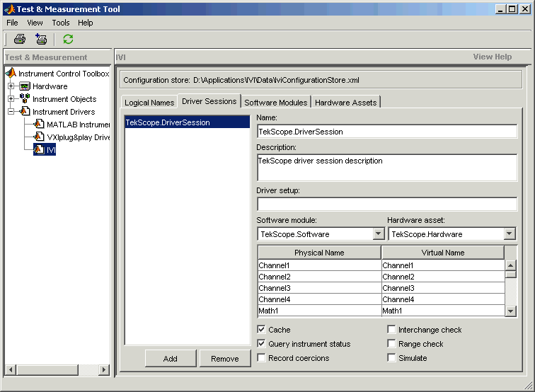Click the green refresh icon
This screenshot has height=392, width=535.
pyautogui.click(x=68, y=40)
